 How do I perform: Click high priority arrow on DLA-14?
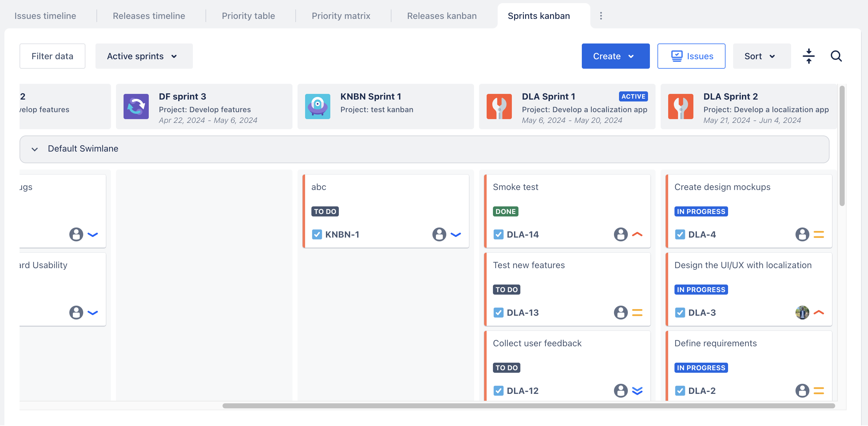pos(637,235)
